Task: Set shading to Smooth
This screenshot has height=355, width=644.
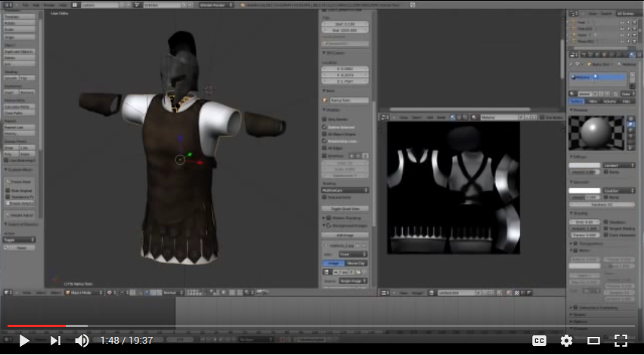Action: (x=11, y=78)
